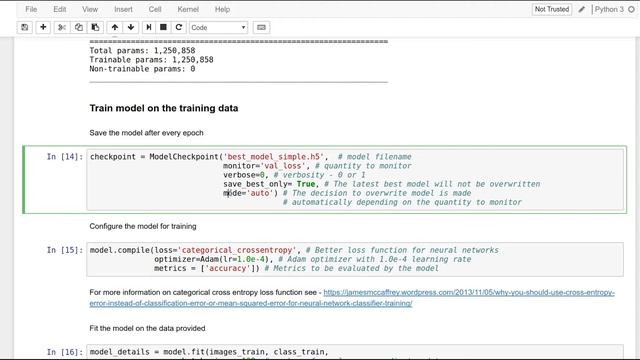Image resolution: width=640 pixels, height=360 pixels.
Task: Interrupt the kernel stop icon
Action: (x=163, y=27)
